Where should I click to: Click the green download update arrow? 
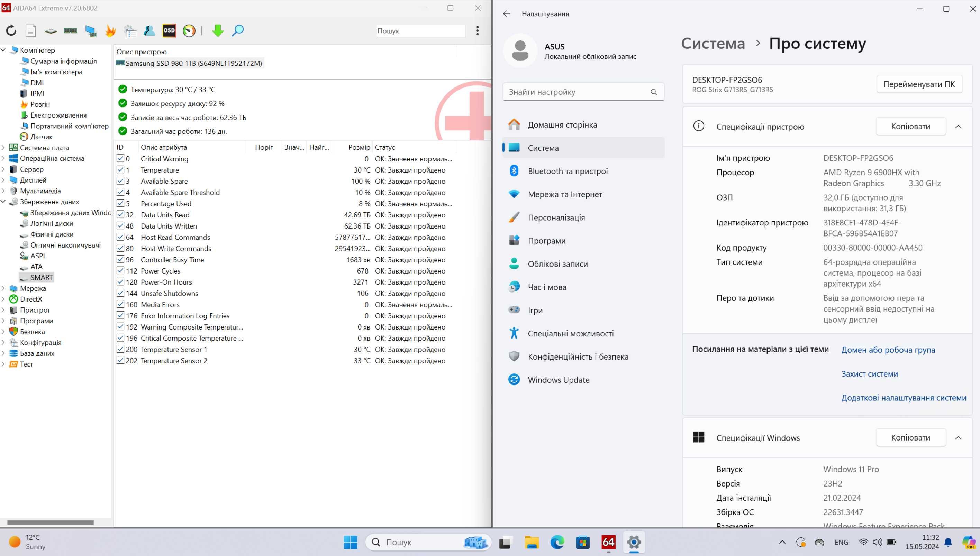[x=218, y=30]
